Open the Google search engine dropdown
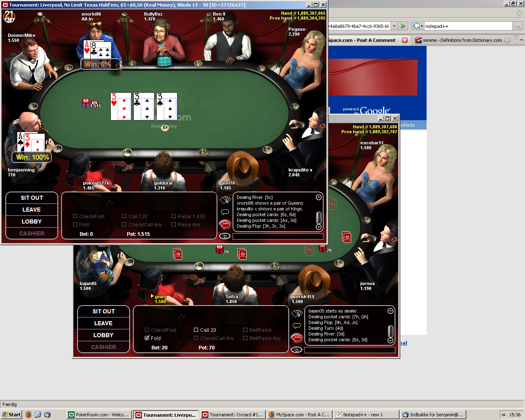 click(x=418, y=26)
